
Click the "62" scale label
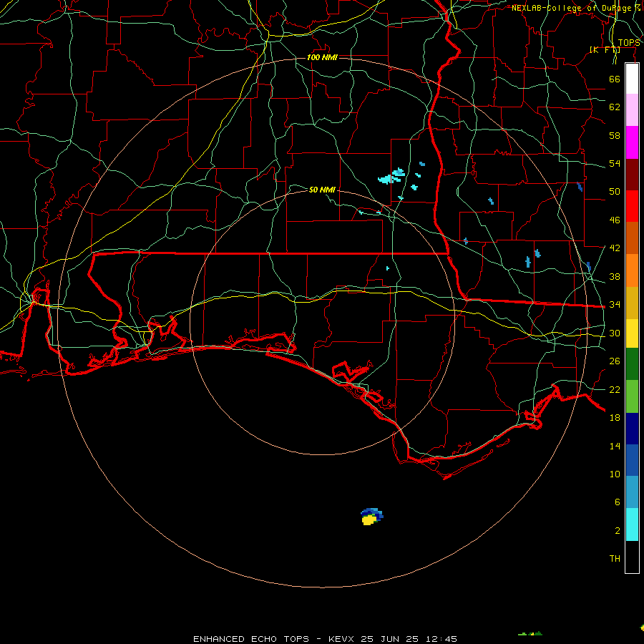(x=615, y=107)
